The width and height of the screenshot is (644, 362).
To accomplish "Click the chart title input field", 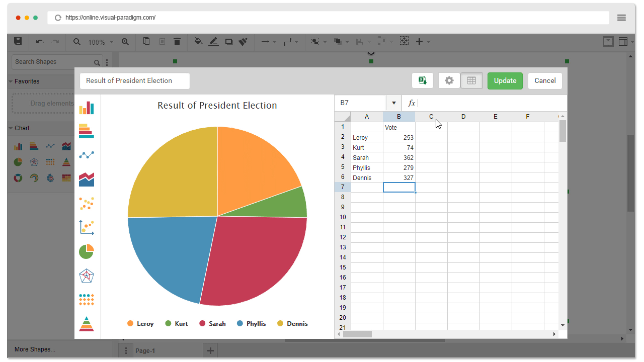I will pos(135,80).
